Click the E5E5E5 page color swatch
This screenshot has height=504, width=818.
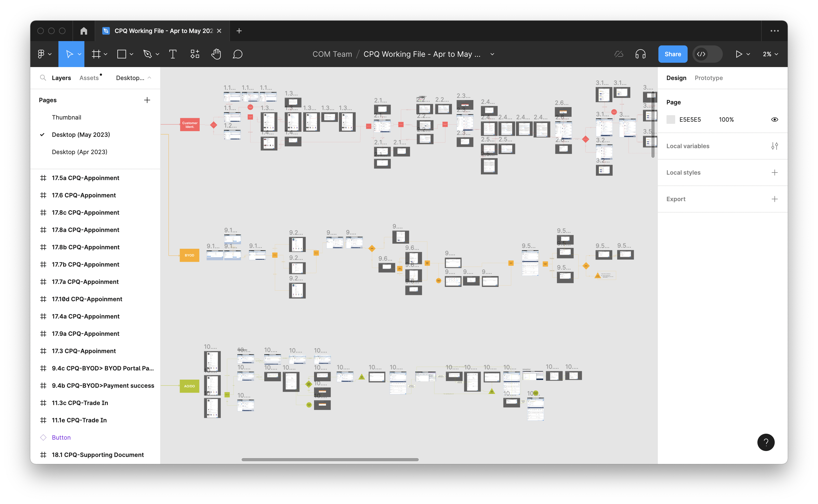coord(670,119)
